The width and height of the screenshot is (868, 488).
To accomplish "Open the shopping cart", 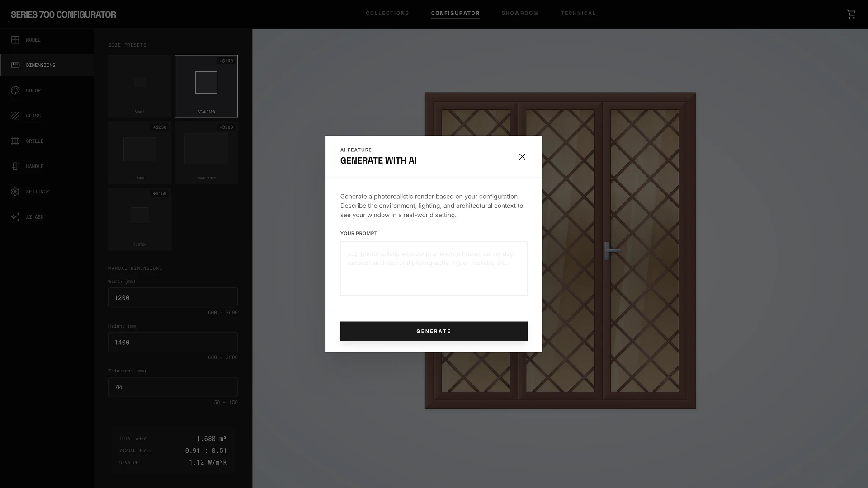I will [852, 14].
